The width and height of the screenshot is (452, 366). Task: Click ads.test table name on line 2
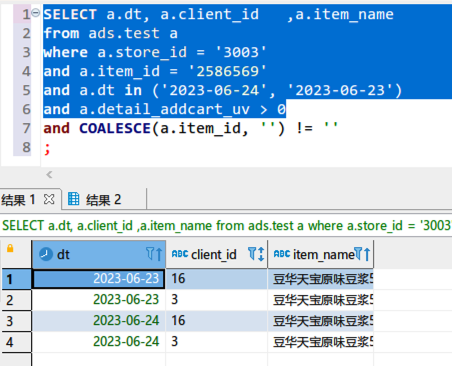coord(124,33)
